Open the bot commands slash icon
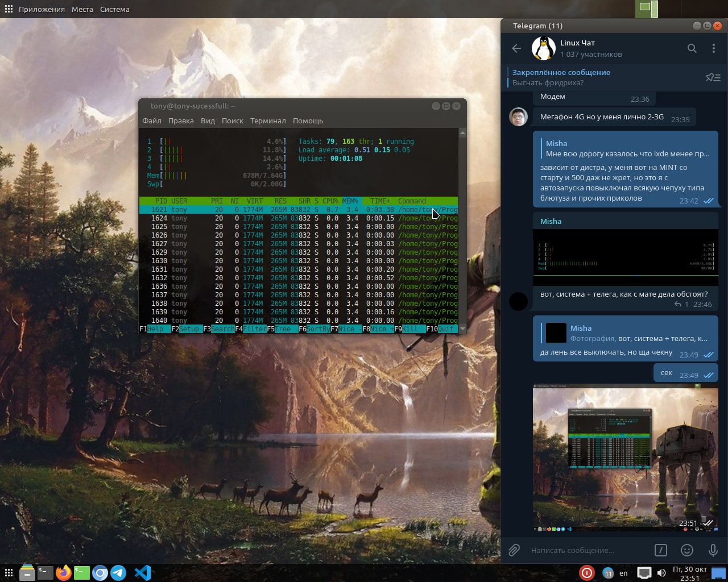The image size is (728, 582). pos(660,550)
